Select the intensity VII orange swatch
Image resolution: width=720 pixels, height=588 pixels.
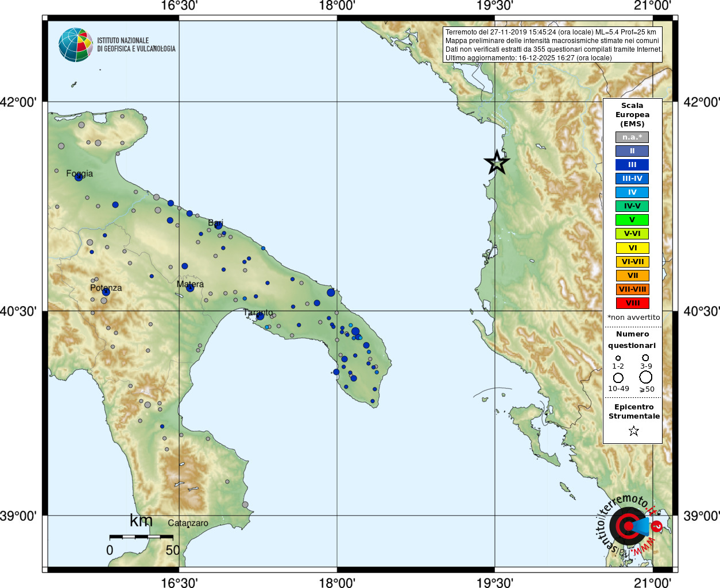point(632,276)
